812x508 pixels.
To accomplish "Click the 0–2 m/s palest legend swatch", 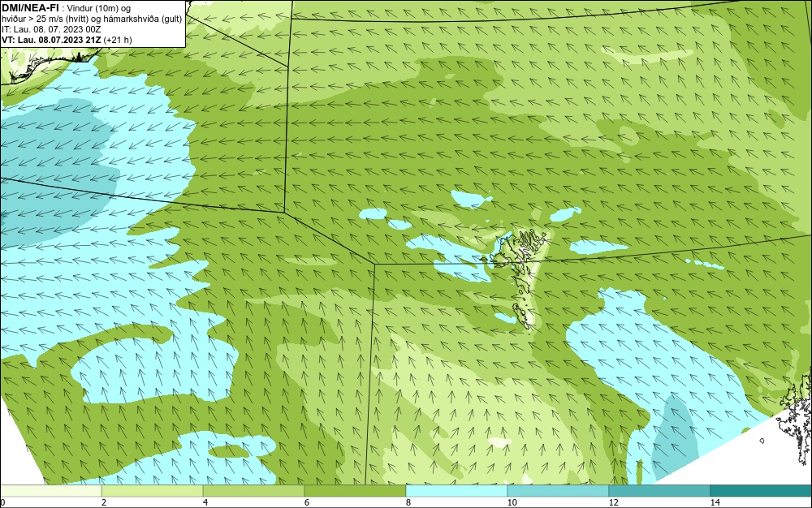I will [x=50, y=491].
